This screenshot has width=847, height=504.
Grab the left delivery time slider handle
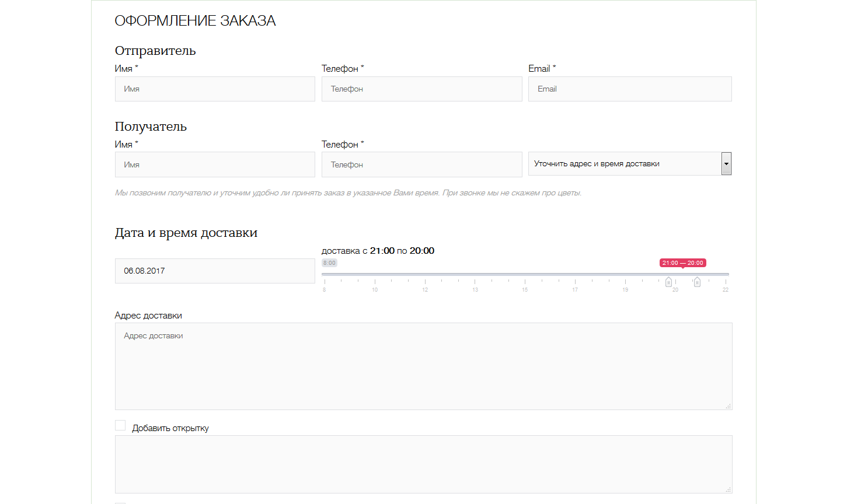[669, 282]
